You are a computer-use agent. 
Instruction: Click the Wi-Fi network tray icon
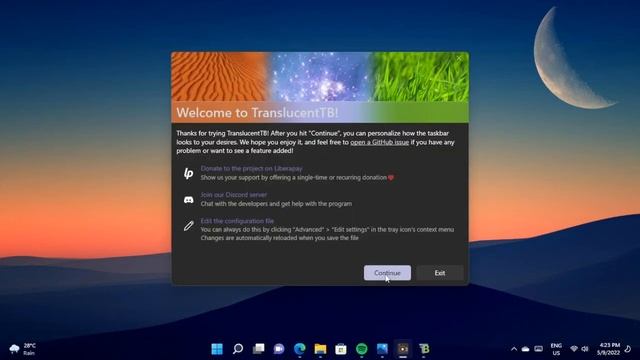[574, 349]
